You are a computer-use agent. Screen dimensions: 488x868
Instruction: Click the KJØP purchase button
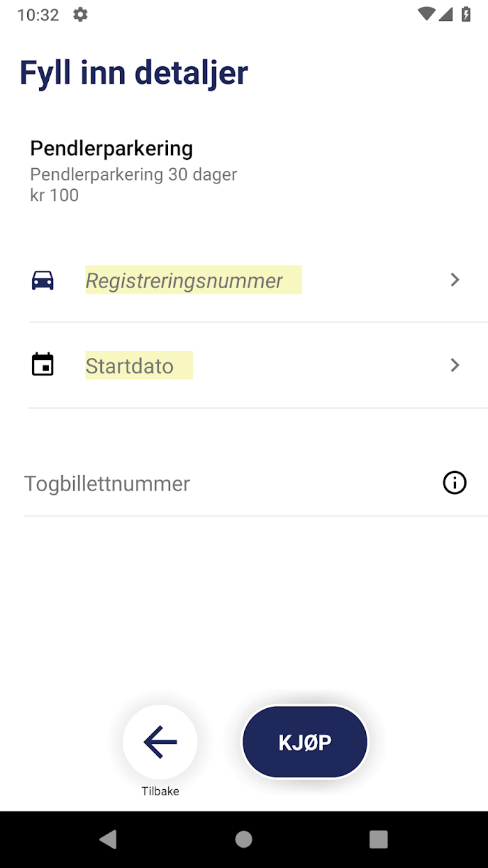click(x=305, y=742)
